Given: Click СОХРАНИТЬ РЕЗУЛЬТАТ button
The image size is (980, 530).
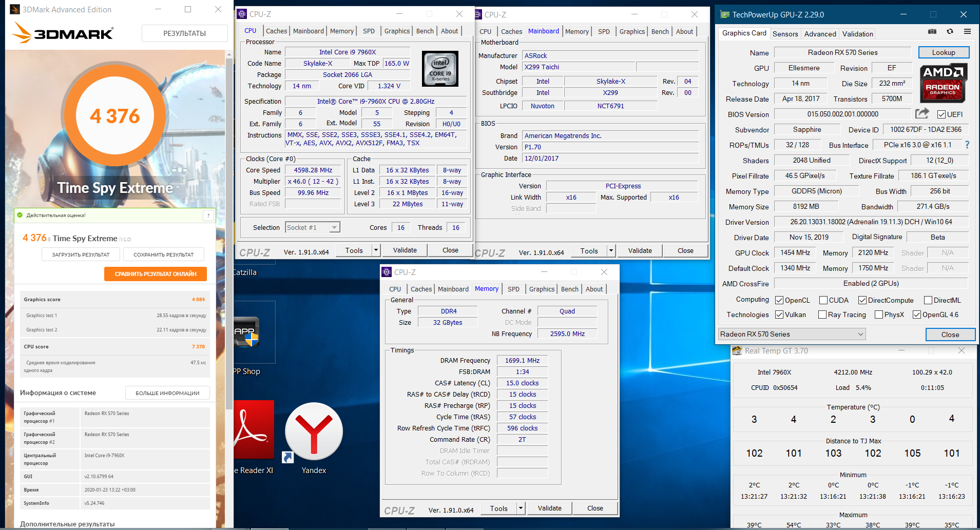Looking at the screenshot, I should tap(164, 254).
